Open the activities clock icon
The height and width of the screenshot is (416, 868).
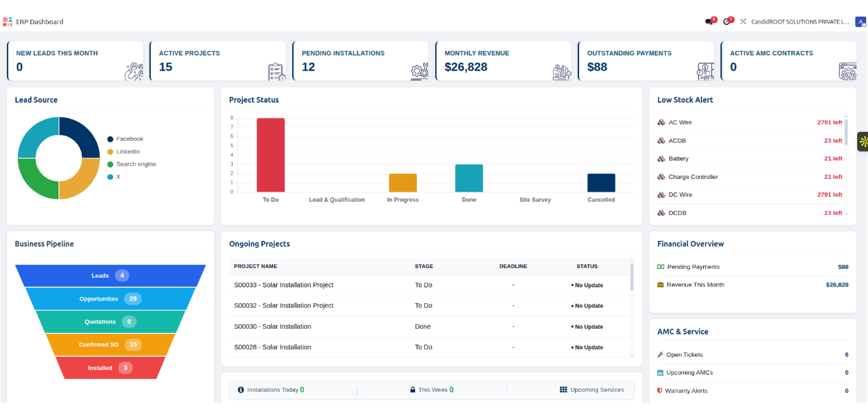(x=727, y=22)
